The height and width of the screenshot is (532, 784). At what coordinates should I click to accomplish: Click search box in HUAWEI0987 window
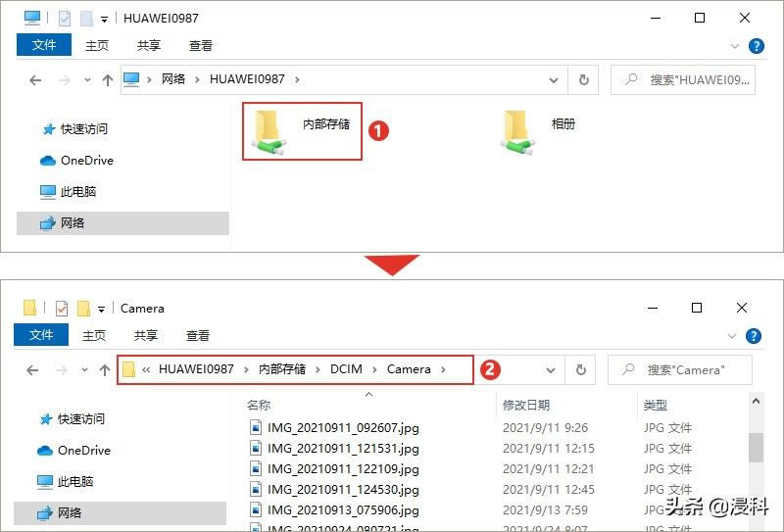click(683, 80)
